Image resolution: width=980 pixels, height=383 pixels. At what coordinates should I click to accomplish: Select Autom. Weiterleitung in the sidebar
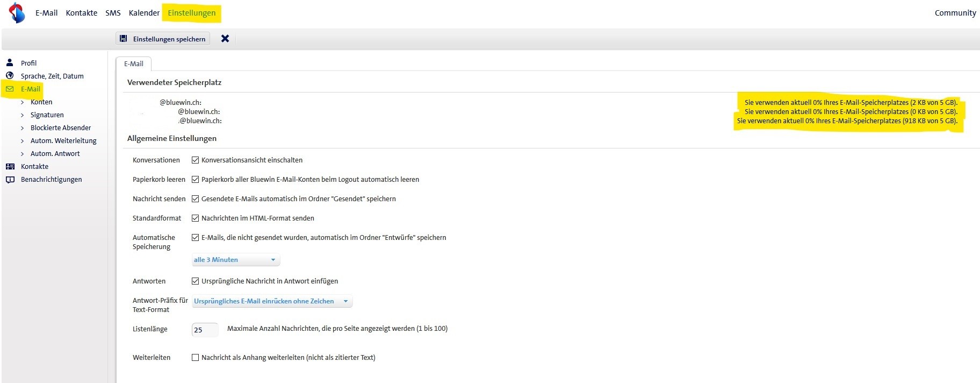(x=63, y=141)
